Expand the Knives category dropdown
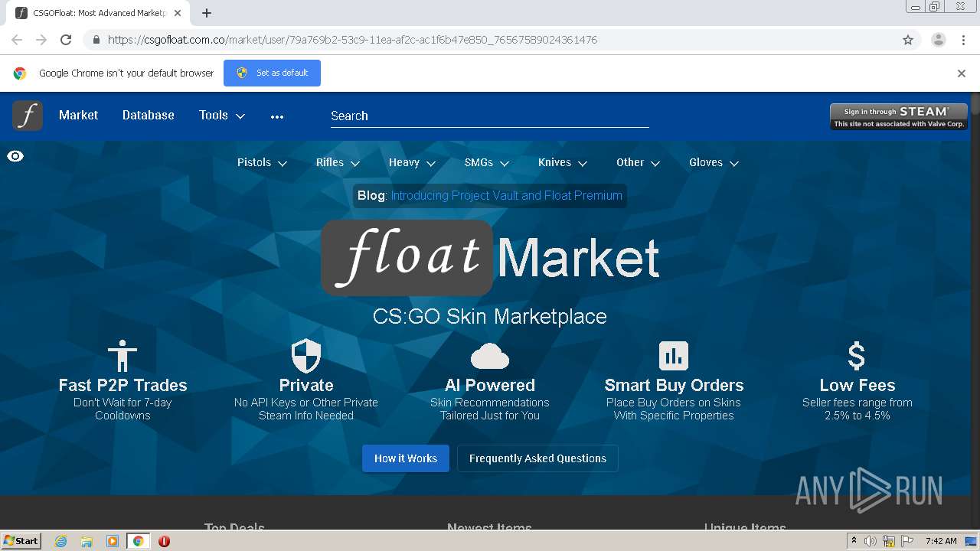980x551 pixels. coord(562,162)
